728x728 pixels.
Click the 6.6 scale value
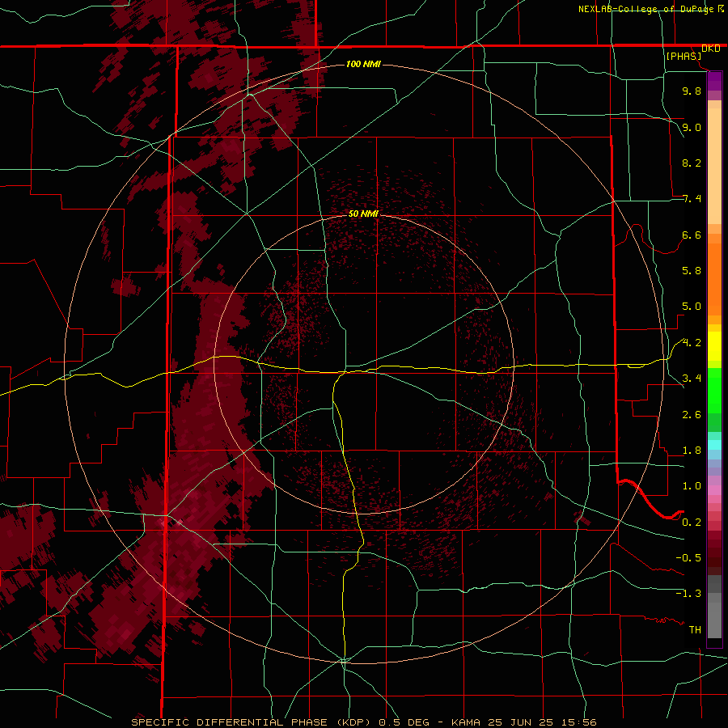click(692, 235)
